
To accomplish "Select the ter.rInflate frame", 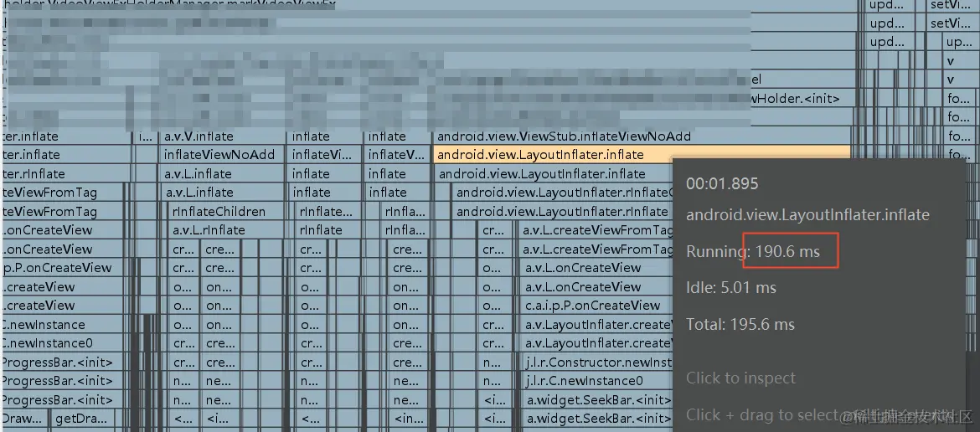I will pos(65,173).
